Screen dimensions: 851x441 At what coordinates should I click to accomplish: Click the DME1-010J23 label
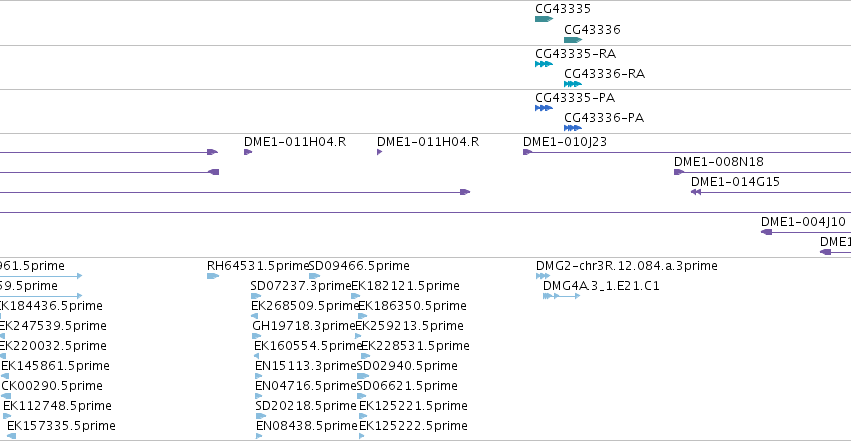point(565,142)
